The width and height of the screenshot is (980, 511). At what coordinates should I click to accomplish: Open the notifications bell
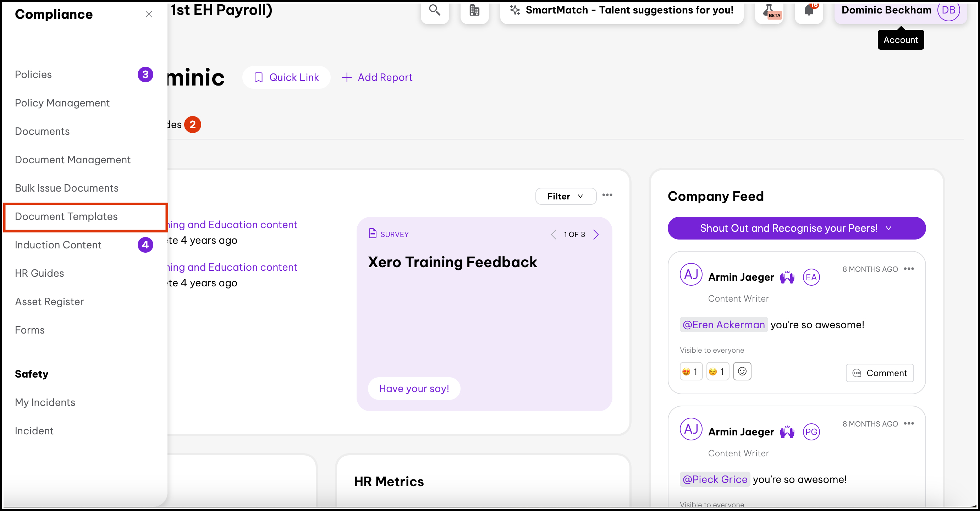809,10
